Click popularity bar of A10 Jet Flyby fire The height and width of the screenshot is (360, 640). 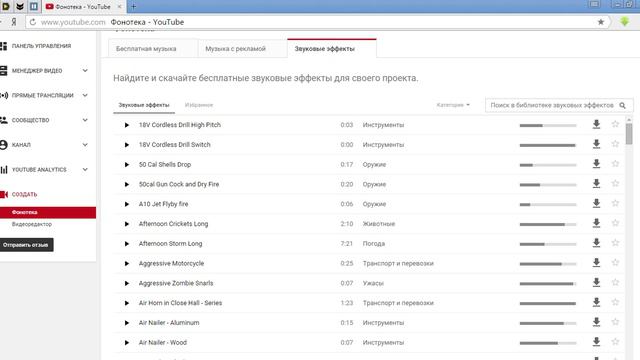pyautogui.click(x=548, y=204)
